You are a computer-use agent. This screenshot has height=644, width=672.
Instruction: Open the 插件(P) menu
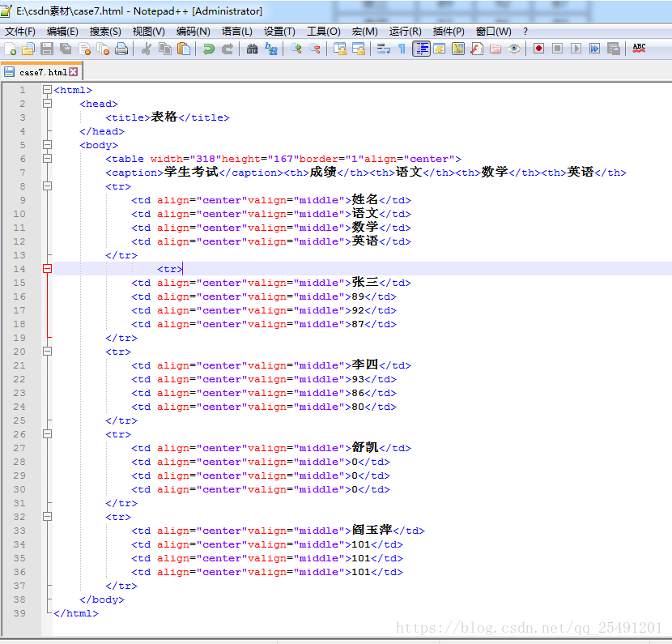[449, 32]
